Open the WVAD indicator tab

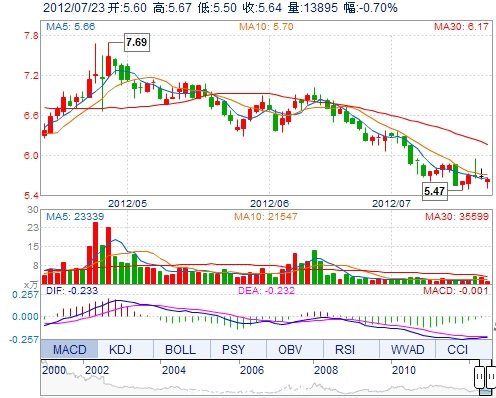(x=407, y=349)
